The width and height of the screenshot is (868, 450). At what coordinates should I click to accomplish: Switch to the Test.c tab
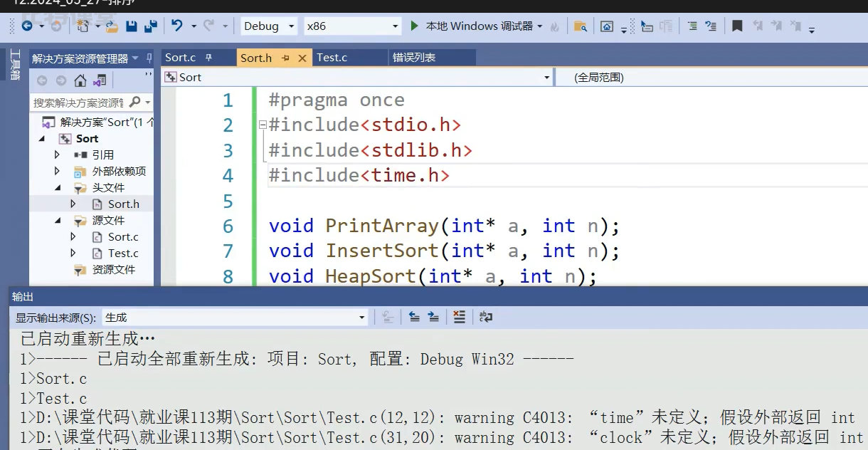point(332,58)
